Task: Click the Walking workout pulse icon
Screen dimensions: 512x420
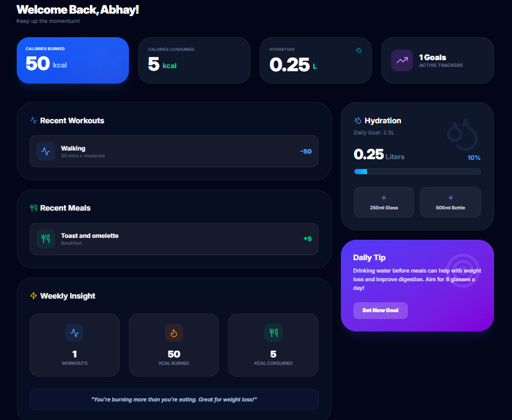Action: 46,151
